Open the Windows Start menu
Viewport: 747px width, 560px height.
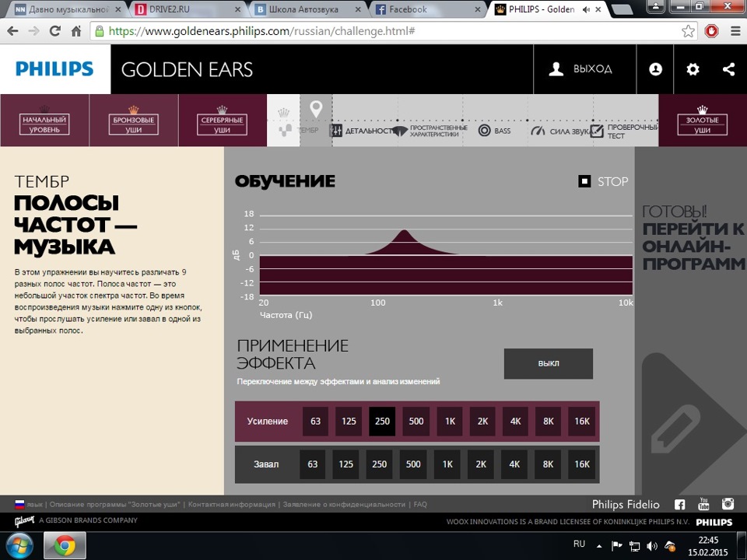(x=19, y=546)
